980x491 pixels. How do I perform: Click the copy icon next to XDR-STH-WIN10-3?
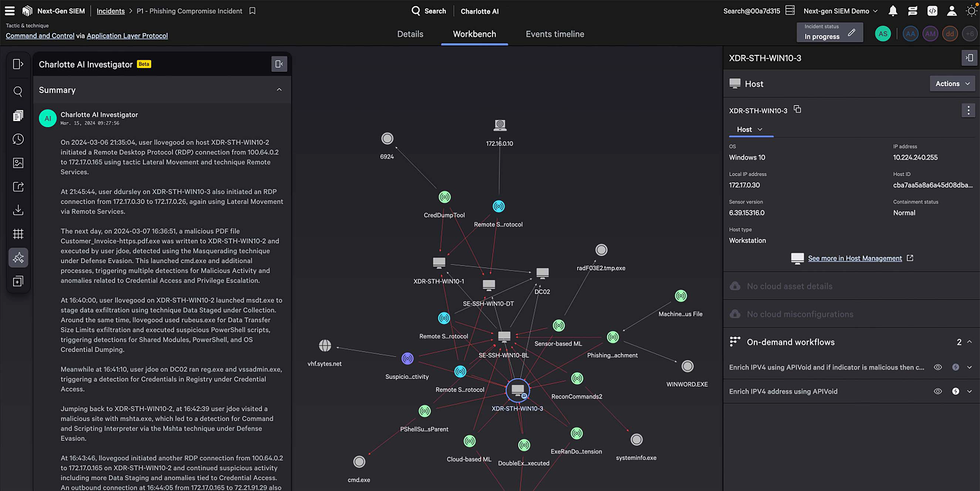click(x=797, y=109)
